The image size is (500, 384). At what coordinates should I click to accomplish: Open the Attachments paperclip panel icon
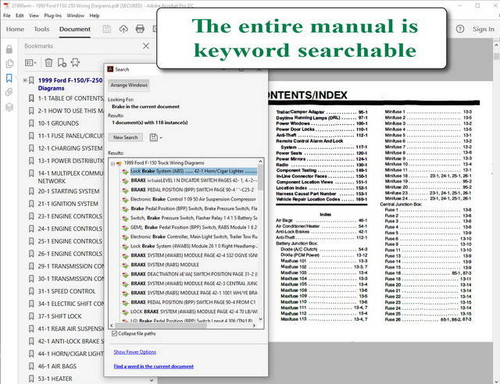coord(9,92)
